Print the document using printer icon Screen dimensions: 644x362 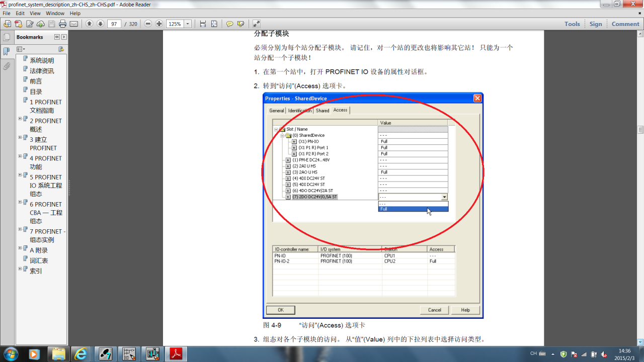click(63, 24)
